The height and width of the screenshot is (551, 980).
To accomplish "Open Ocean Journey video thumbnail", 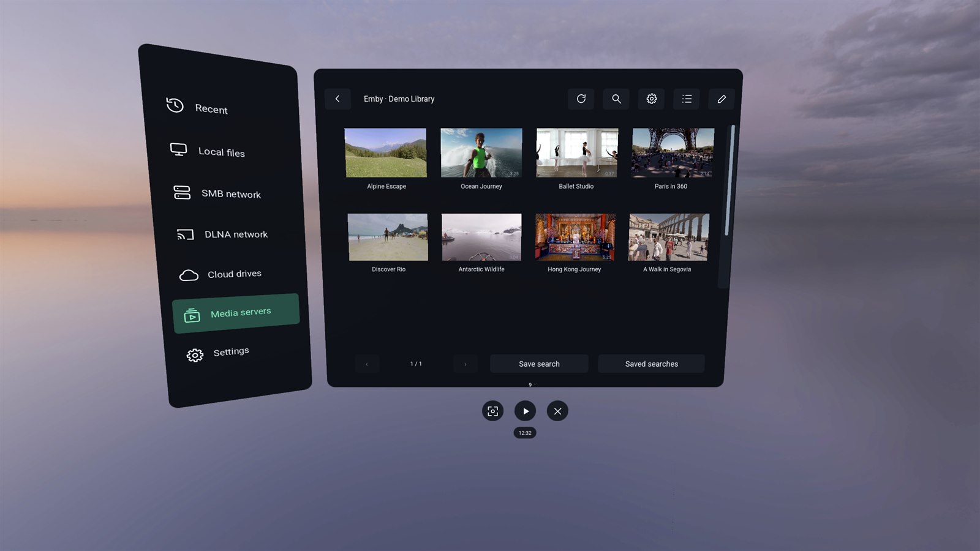I will (x=481, y=152).
